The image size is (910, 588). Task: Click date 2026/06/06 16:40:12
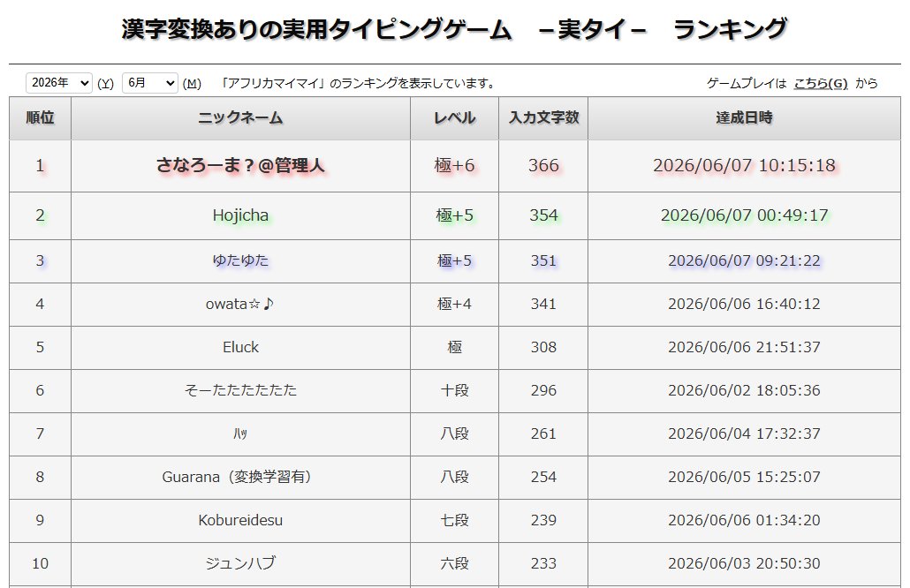[x=744, y=304]
